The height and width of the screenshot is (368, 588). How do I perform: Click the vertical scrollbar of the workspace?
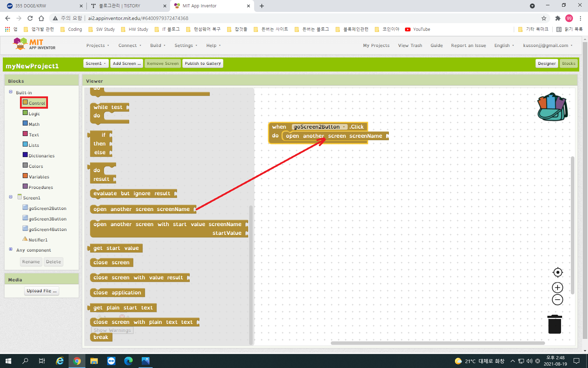[x=573, y=225]
